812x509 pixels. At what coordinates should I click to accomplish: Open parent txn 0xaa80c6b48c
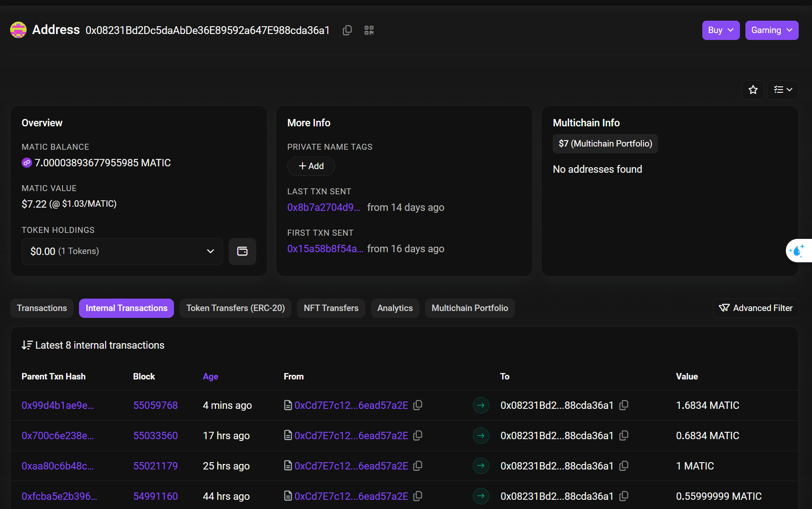tap(58, 466)
